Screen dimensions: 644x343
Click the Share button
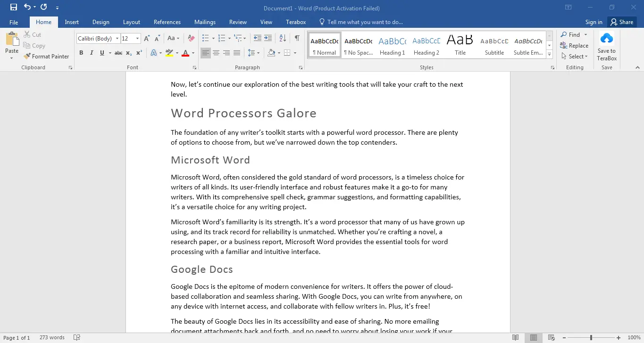pos(622,22)
